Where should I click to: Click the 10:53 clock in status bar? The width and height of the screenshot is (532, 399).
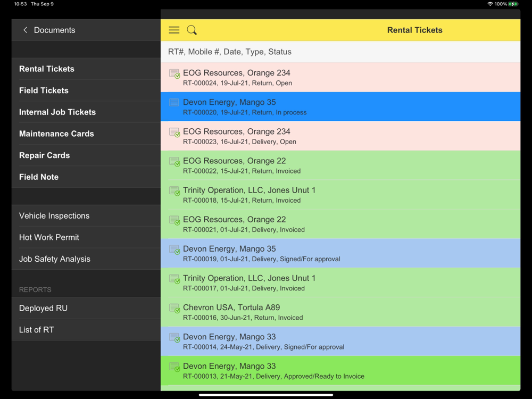[x=20, y=4]
